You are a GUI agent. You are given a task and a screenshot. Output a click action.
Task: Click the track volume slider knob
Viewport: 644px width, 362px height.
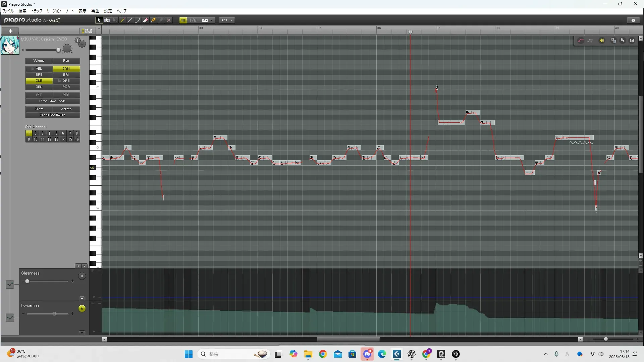point(58,50)
